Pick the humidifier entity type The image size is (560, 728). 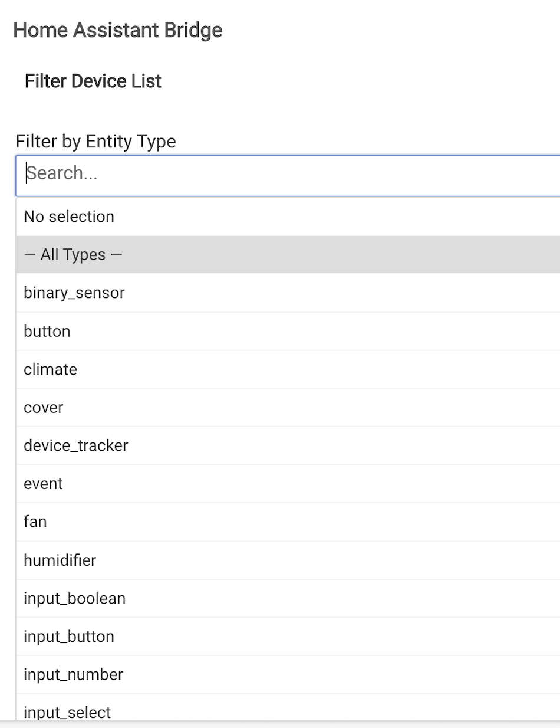click(x=60, y=560)
